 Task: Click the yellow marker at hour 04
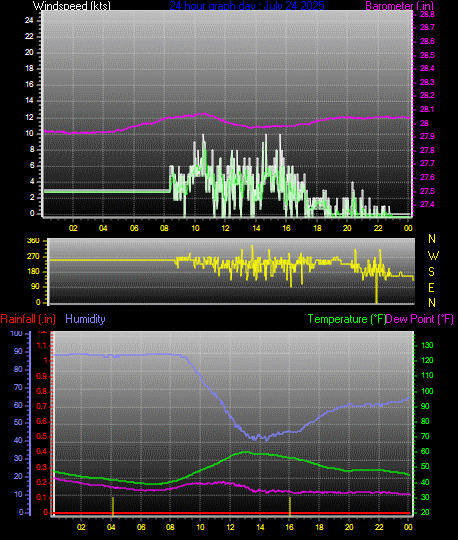point(113,506)
